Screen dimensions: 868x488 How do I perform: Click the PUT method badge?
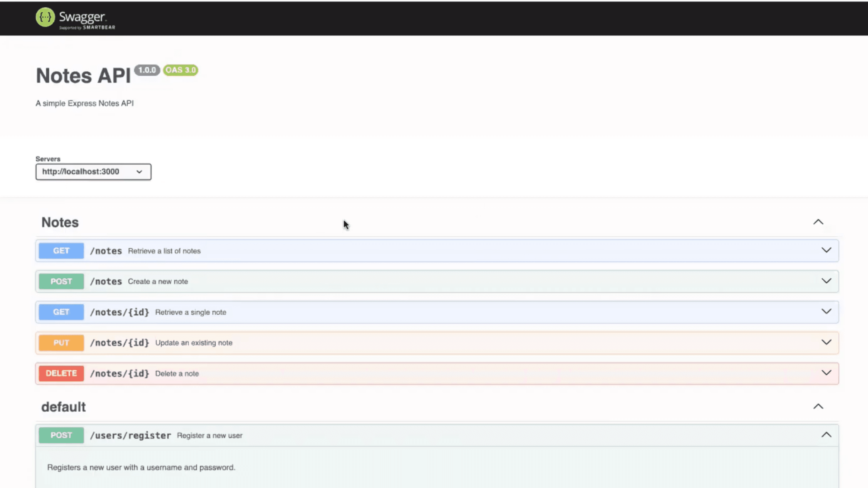tap(61, 343)
